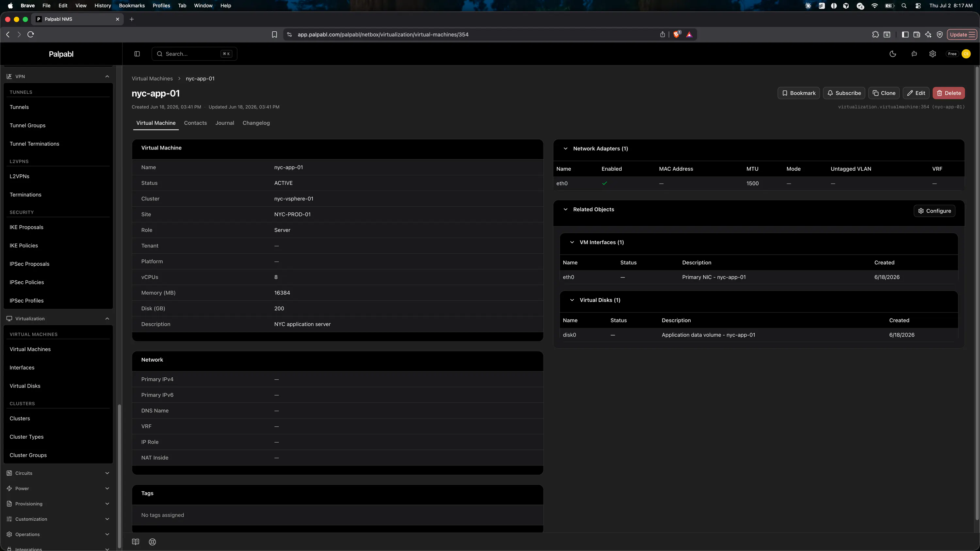Bookmark this virtual machine
Image resolution: width=980 pixels, height=551 pixels.
click(x=798, y=93)
